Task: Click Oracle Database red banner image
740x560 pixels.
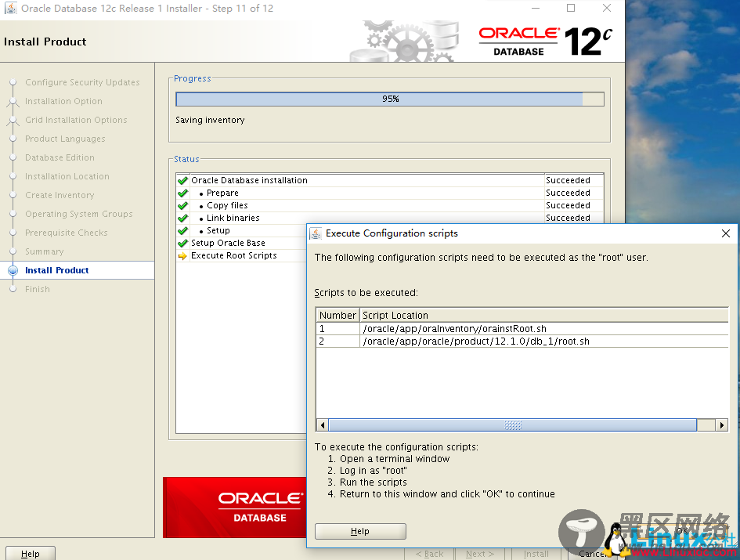Action: click(x=235, y=508)
